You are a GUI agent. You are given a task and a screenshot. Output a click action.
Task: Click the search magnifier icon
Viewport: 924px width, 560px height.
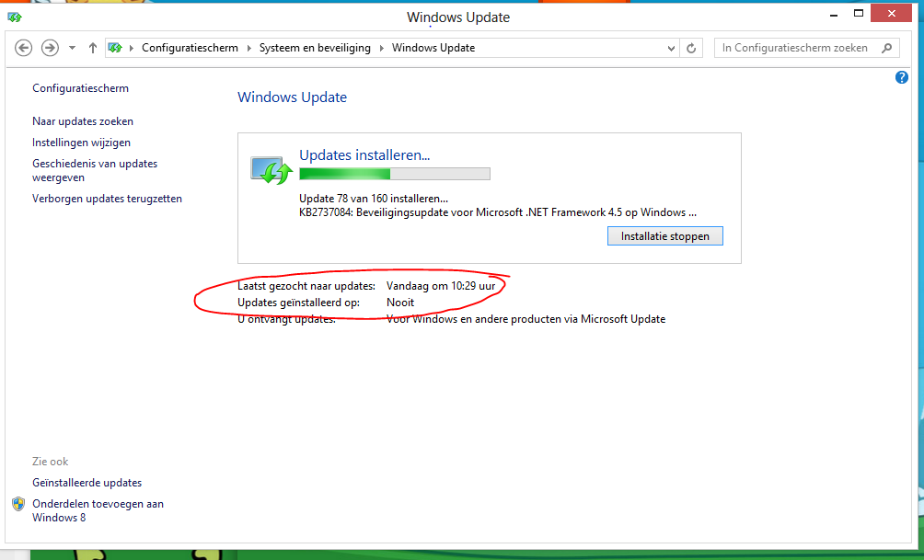point(887,49)
